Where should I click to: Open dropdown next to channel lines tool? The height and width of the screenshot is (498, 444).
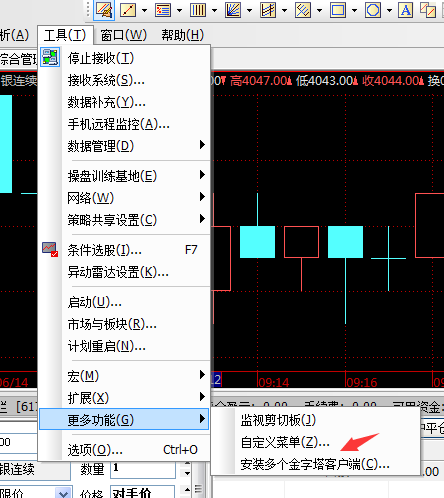(284, 10)
